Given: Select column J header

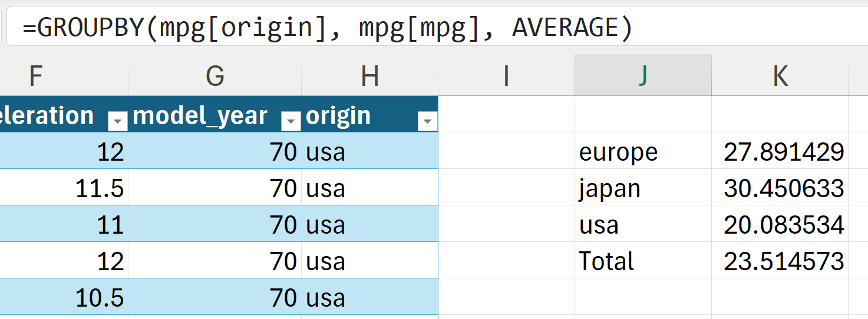Looking at the screenshot, I should pos(643,76).
